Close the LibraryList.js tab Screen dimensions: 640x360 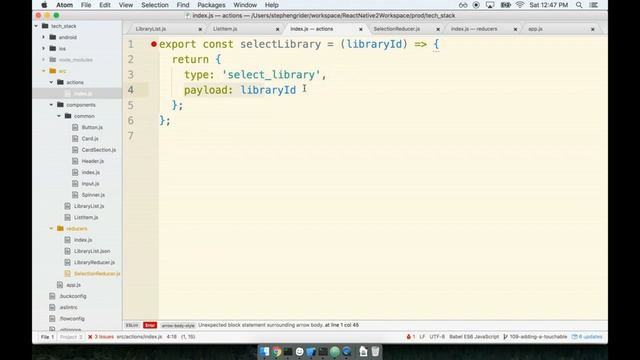[200, 29]
